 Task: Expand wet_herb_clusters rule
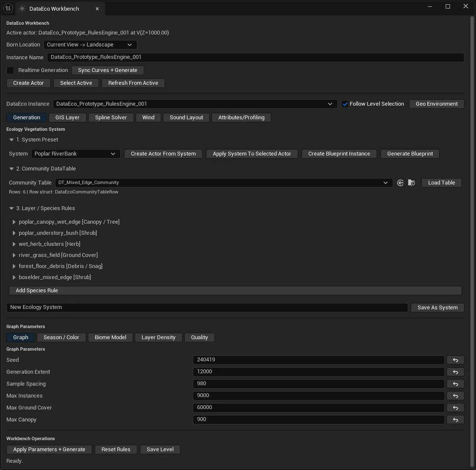(14, 244)
